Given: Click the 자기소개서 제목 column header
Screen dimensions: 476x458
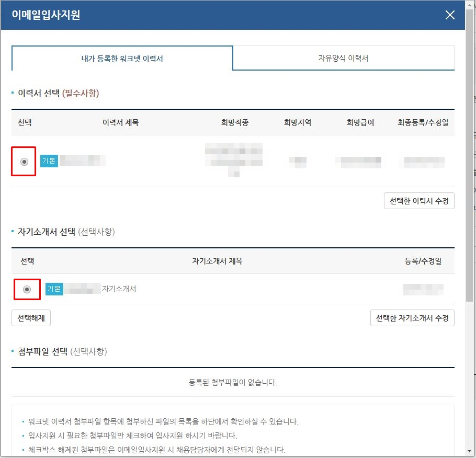Looking at the screenshot, I should coord(217,261).
